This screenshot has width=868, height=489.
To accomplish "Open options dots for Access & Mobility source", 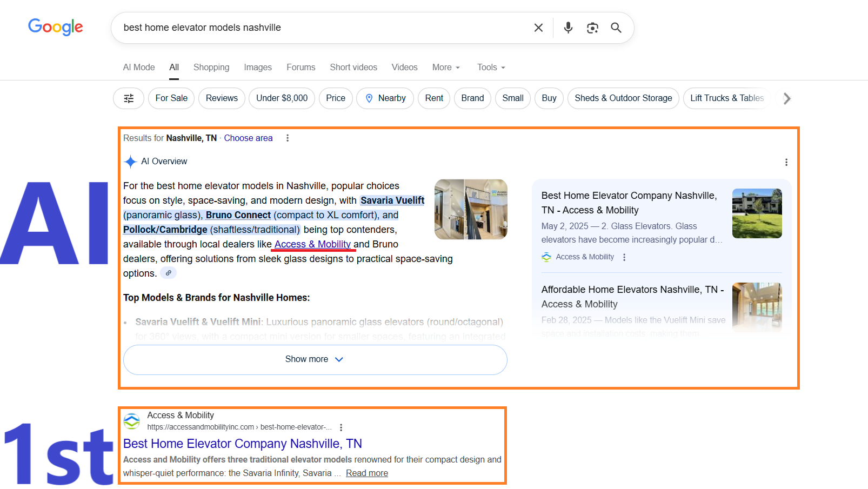I will (x=624, y=257).
